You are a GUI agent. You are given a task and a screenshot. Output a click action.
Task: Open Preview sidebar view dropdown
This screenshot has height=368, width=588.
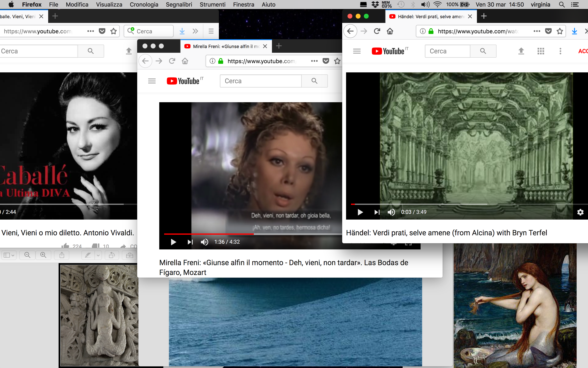point(9,255)
